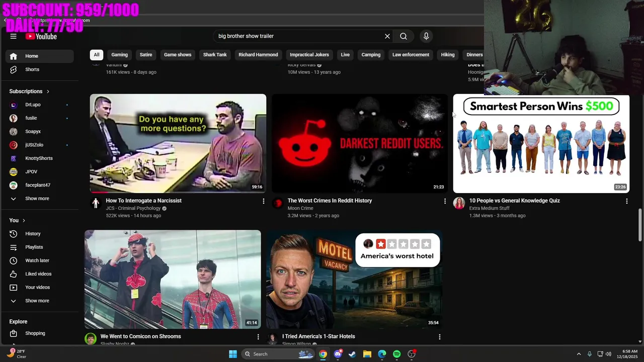Click the YouTube logo
This screenshot has height=362, width=644.
tap(41, 36)
